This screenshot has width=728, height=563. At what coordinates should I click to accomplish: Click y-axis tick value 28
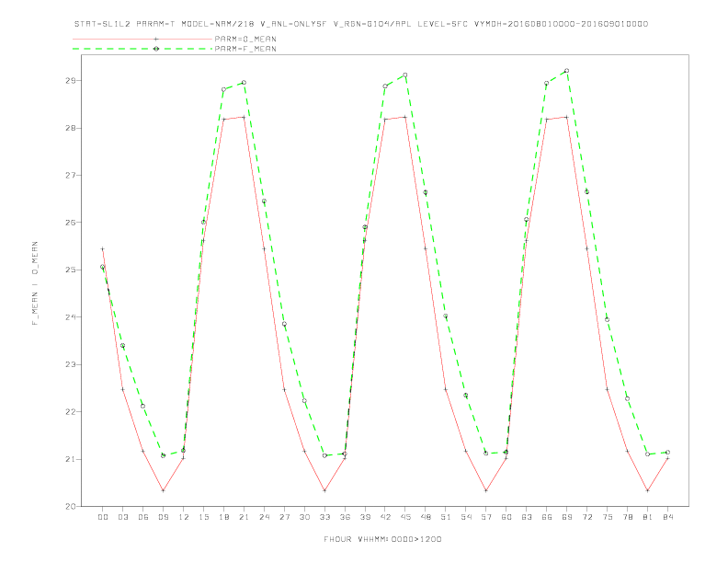71,128
